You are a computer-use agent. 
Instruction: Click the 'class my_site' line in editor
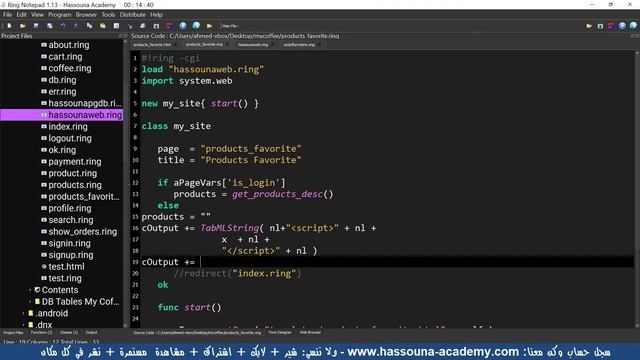pos(176,126)
